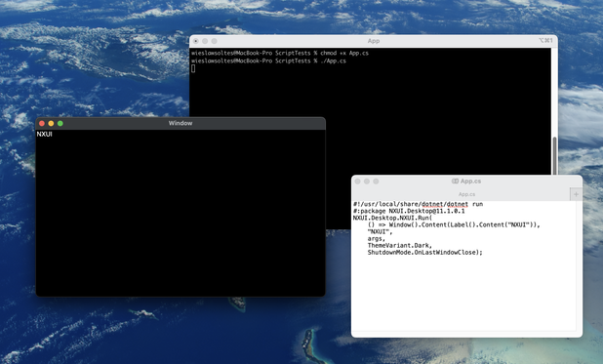Click the 'ThemeVariant.Dark,' code line
The image size is (603, 364).
coord(400,246)
